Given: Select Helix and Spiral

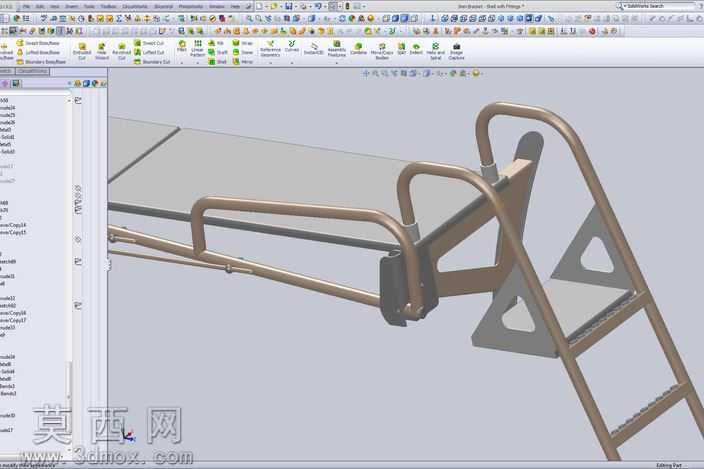Looking at the screenshot, I should (436, 51).
